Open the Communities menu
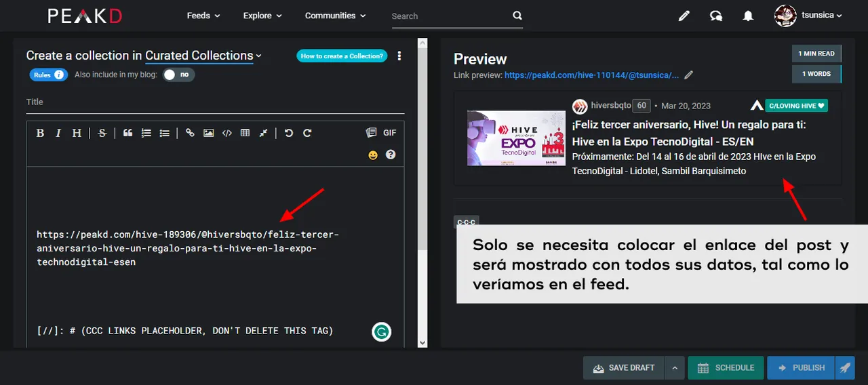This screenshot has height=385, width=868. 336,16
